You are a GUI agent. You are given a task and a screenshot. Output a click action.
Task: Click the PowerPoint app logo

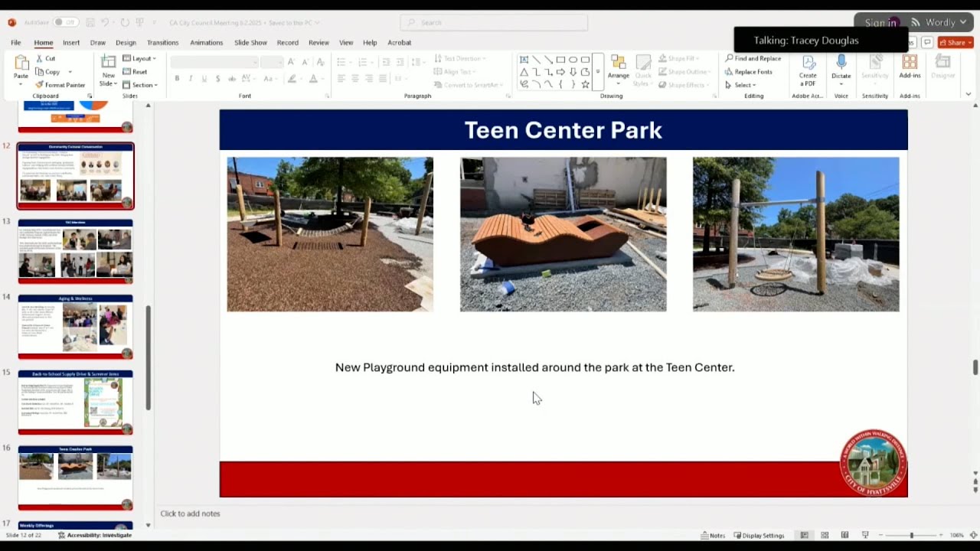click(x=11, y=22)
